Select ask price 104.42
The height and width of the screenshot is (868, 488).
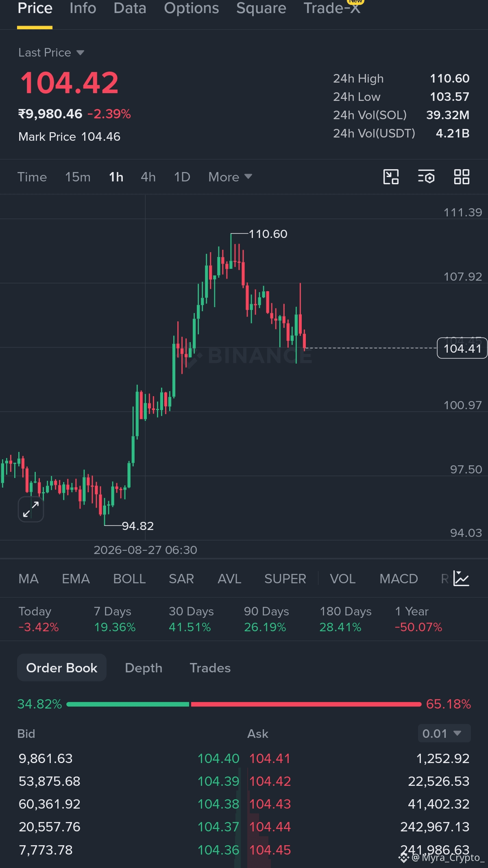point(270,781)
